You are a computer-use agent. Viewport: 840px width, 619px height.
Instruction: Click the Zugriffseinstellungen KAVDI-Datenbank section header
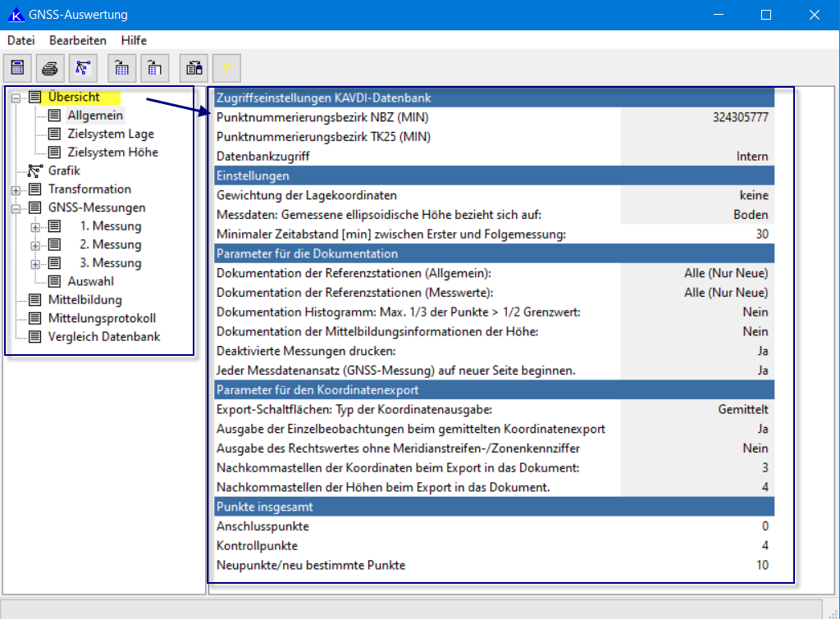[495, 98]
